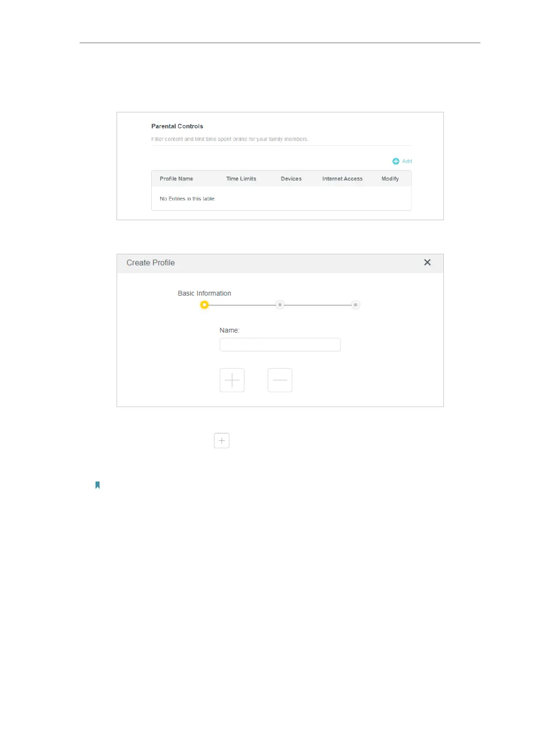This screenshot has width=560, height=741.
Task: Click the blue Add plus circle icon
Action: (396, 161)
